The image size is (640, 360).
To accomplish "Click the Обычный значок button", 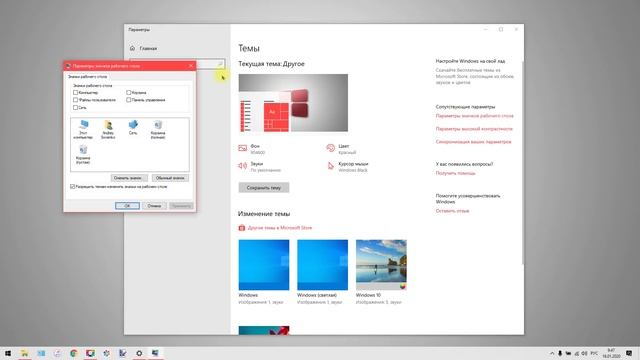I will 170,178.
